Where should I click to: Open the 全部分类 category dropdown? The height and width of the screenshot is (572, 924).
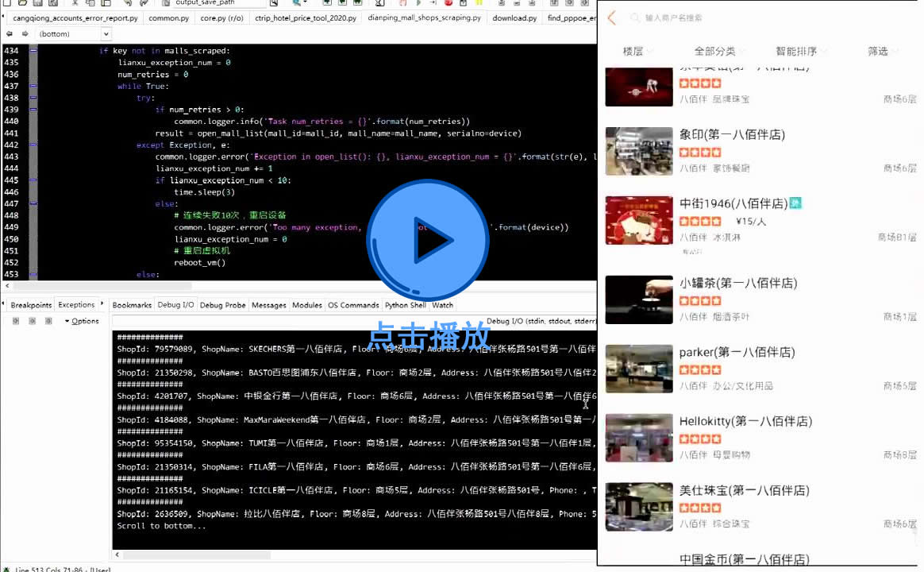[719, 52]
